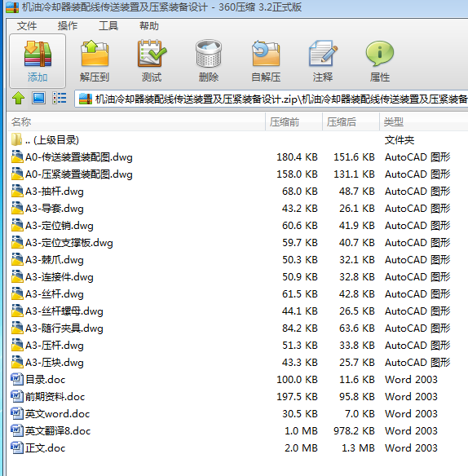468x476 pixels.
Task: Select file A3-连接件.dwg
Action: (x=60, y=277)
